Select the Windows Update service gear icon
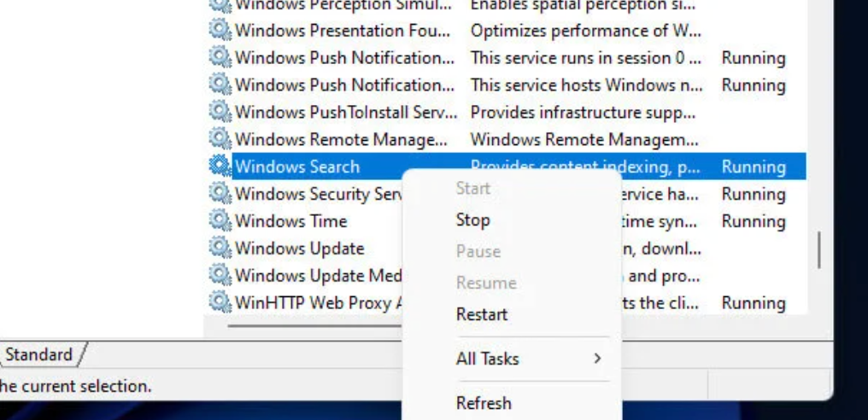Screen dimensions: 868x420 click(x=220, y=248)
